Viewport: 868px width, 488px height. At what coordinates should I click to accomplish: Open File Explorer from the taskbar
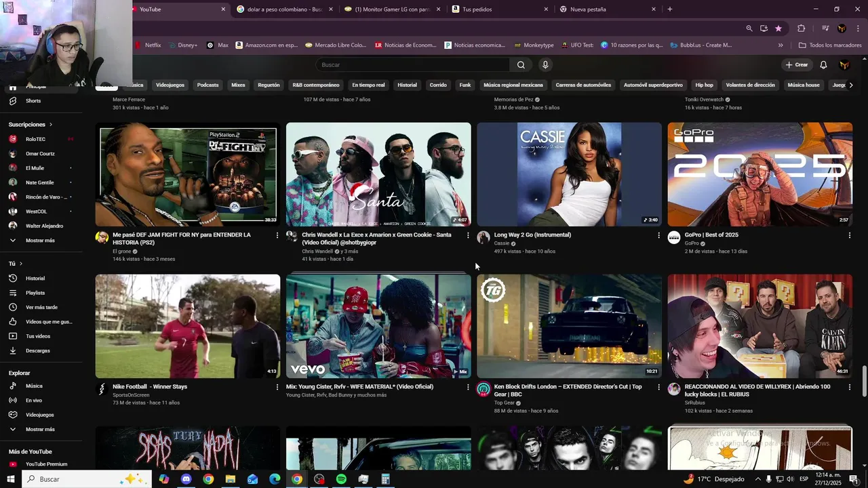tap(230, 479)
